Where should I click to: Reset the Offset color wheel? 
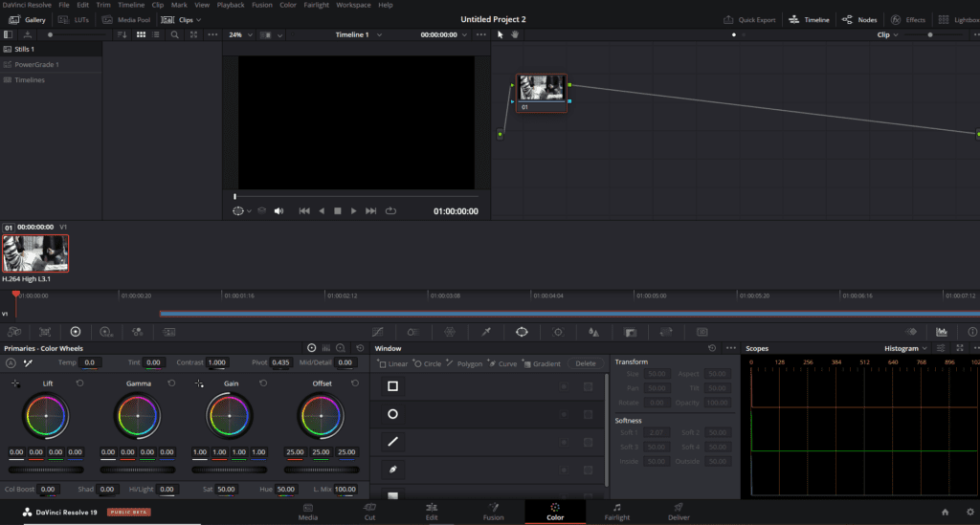click(355, 383)
